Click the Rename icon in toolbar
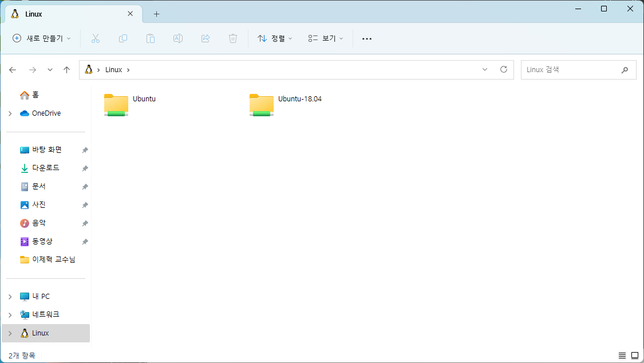644x363 pixels. 178,38
